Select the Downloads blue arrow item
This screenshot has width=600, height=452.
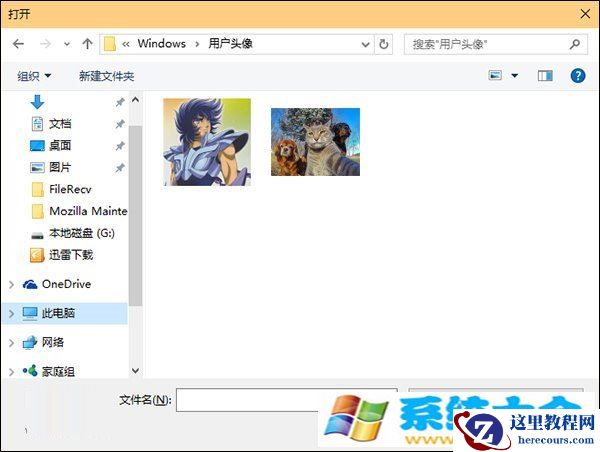(37, 102)
